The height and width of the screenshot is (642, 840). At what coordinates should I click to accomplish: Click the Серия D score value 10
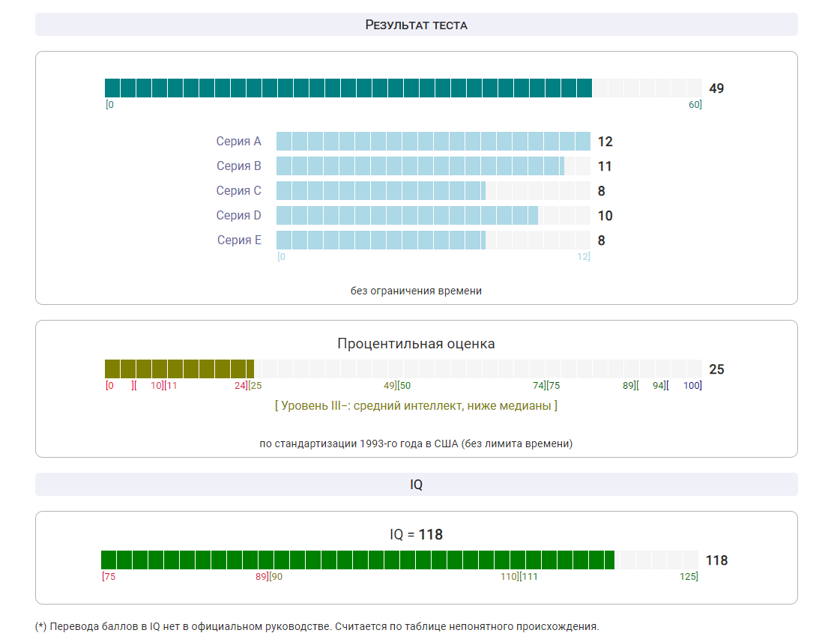(605, 216)
